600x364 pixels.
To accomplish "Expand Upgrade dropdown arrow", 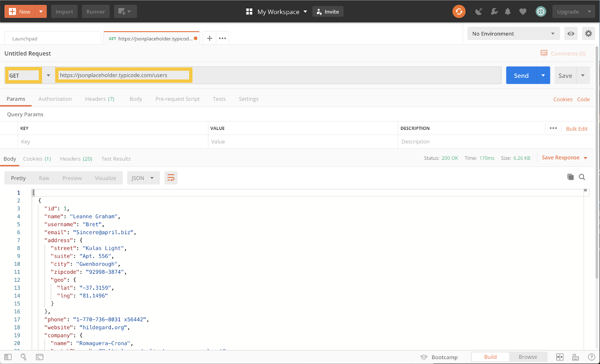I will coord(589,12).
